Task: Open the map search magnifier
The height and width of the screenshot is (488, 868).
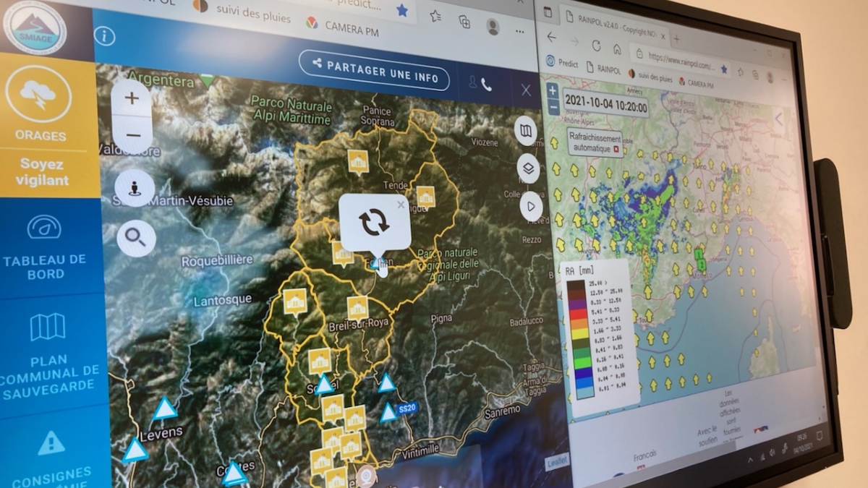Action: (136, 236)
